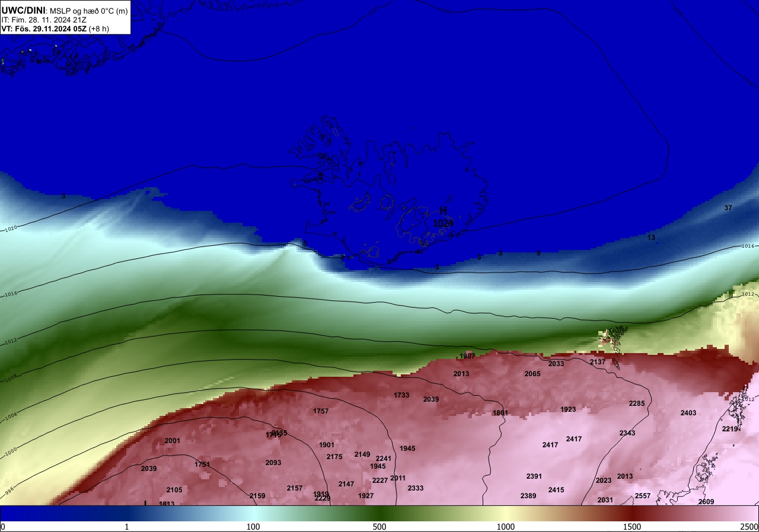Click the freezing level value 2159
The image size is (759, 532).
click(257, 496)
